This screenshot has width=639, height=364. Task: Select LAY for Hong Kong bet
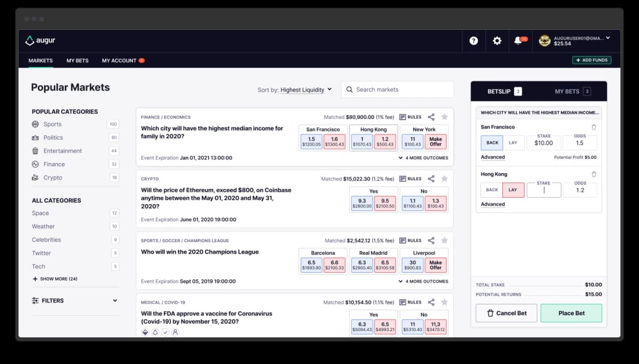513,190
